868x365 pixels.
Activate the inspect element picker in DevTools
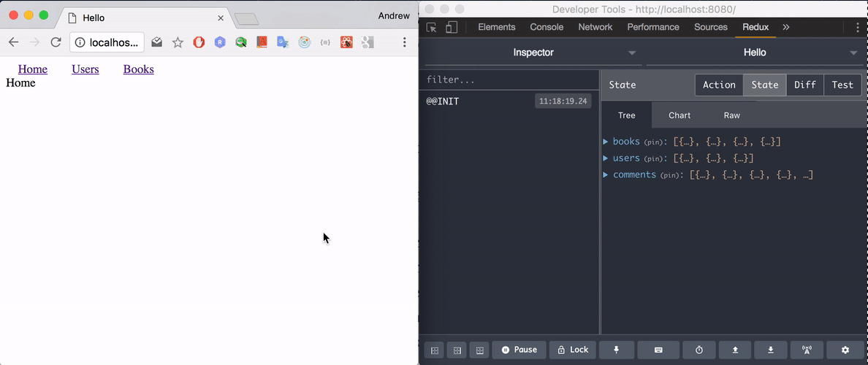tap(432, 27)
